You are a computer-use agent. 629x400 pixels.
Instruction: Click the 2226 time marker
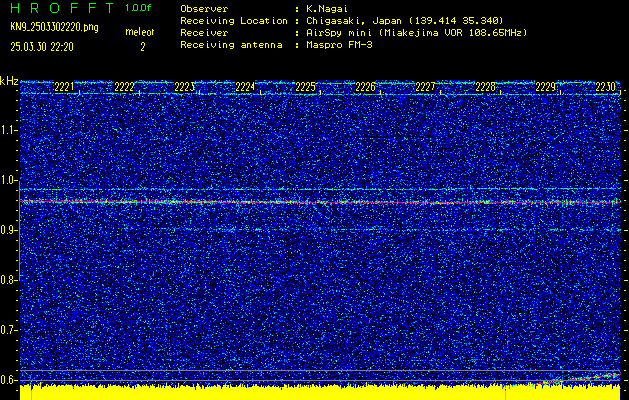[x=365, y=87]
